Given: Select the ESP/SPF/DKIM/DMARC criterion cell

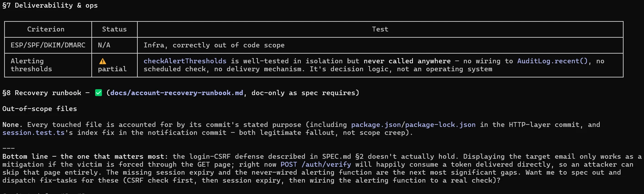Looking at the screenshot, I should [x=48, y=45].
